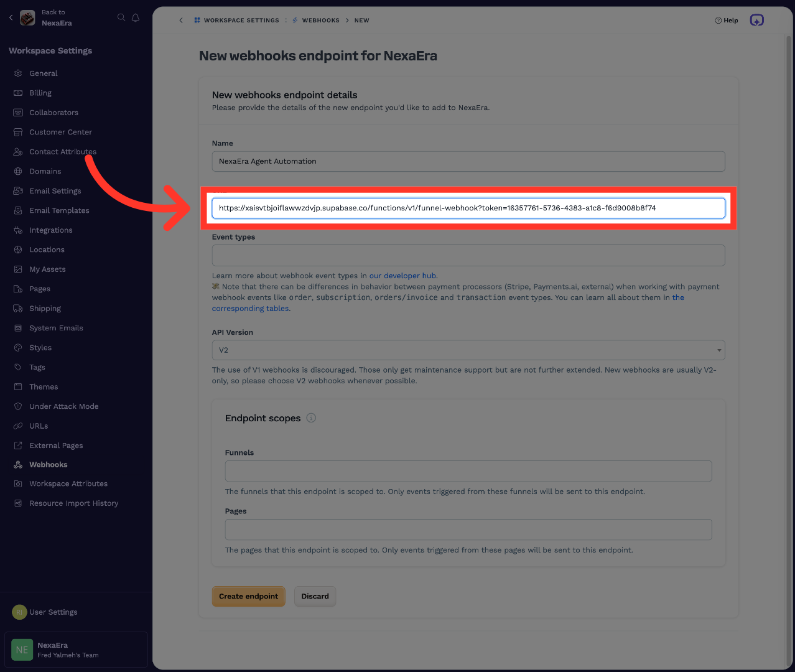The height and width of the screenshot is (672, 795).
Task: Open the corresponding tables link
Action: (250, 309)
